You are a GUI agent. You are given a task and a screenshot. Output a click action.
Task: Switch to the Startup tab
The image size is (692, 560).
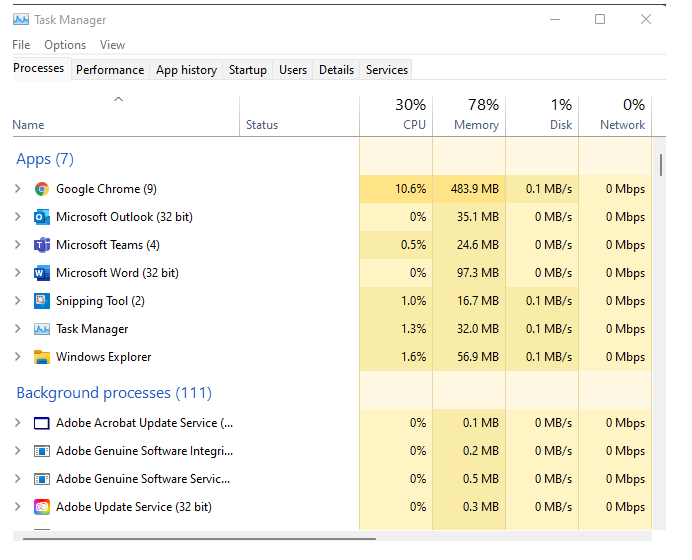247,70
